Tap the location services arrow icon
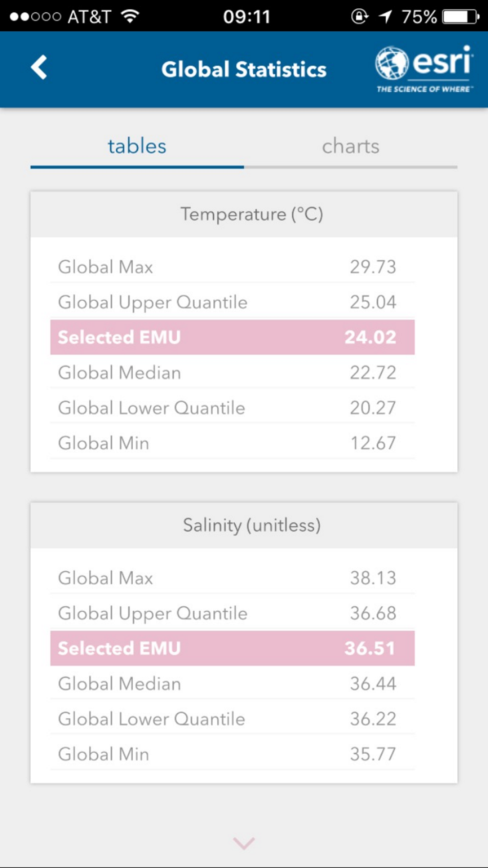Image resolution: width=488 pixels, height=868 pixels. pos(386,17)
